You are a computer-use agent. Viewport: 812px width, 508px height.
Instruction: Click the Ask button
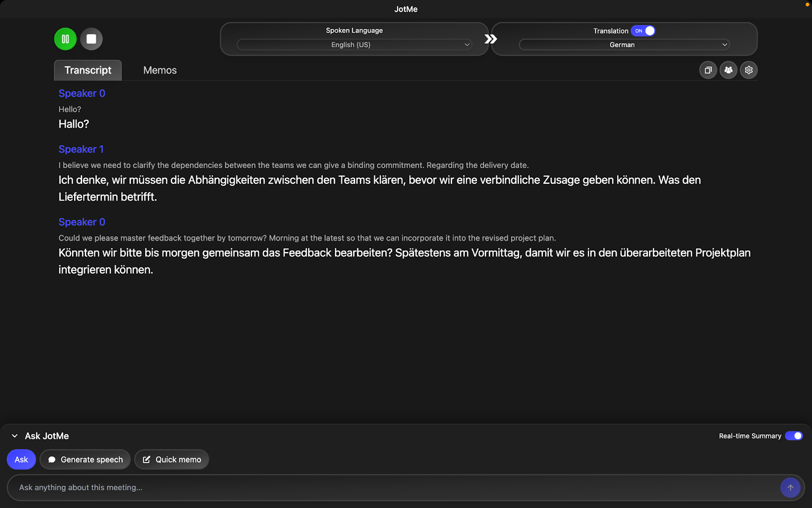(x=21, y=459)
